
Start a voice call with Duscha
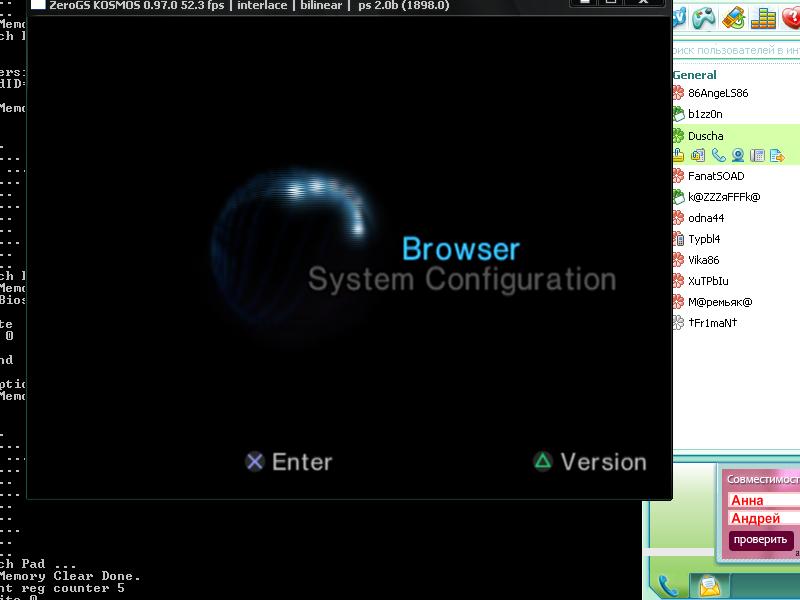pyautogui.click(x=718, y=155)
